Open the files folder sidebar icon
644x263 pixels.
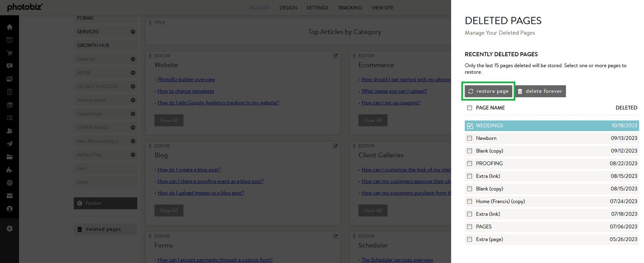(9, 157)
